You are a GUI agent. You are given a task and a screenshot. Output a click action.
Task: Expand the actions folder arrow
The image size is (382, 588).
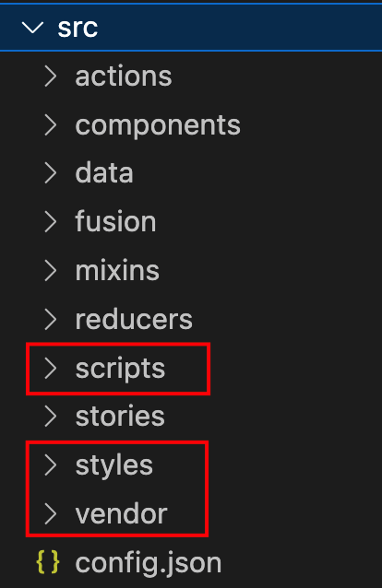[51, 76]
